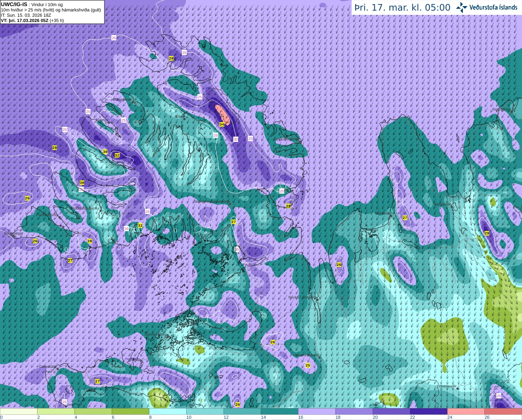Click the Gufuskálar station label
This screenshot has width=522, height=420.
48,366
